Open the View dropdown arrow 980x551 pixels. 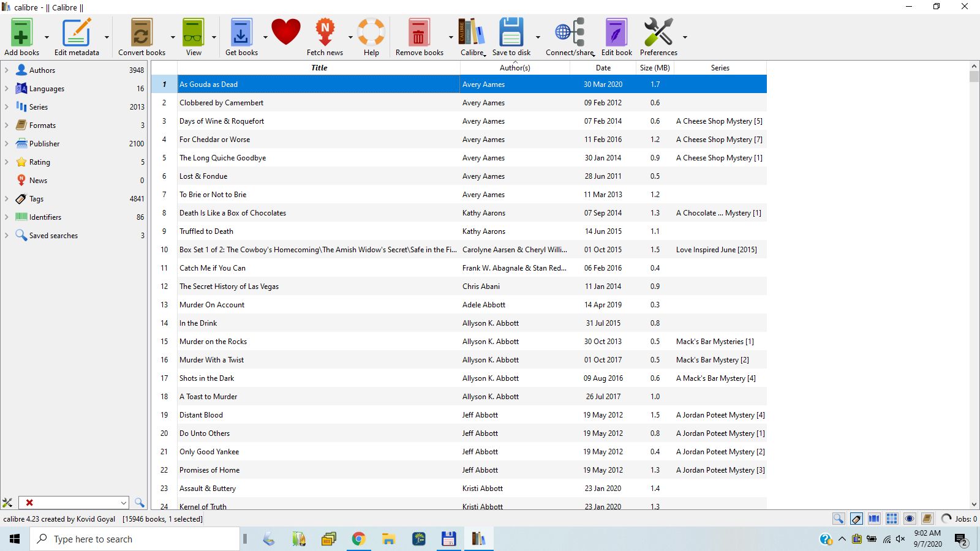(214, 37)
